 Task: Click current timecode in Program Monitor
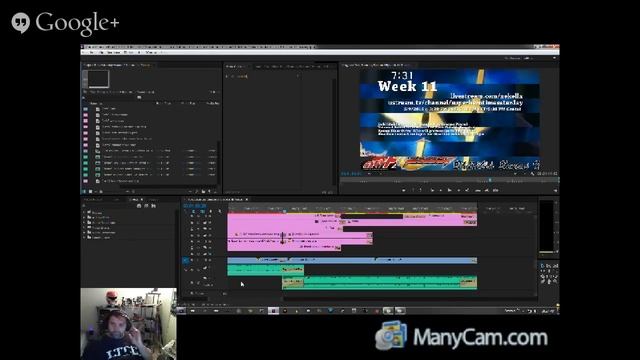(x=352, y=174)
